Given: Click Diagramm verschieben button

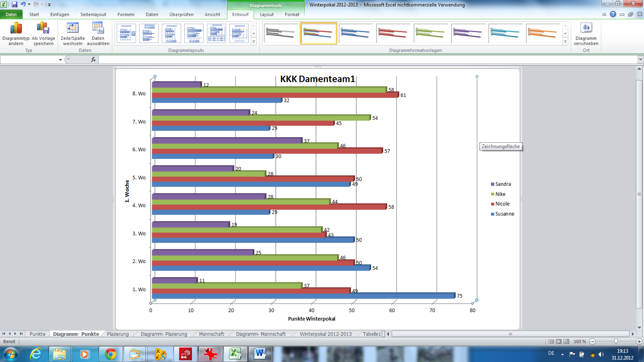Looking at the screenshot, I should click(x=586, y=34).
